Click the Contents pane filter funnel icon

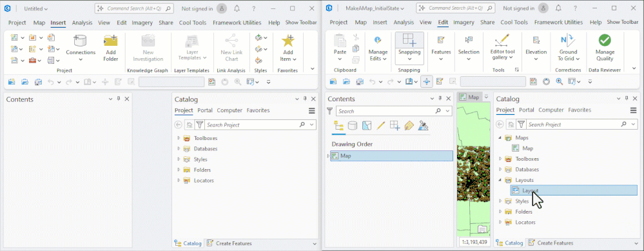[x=330, y=111]
